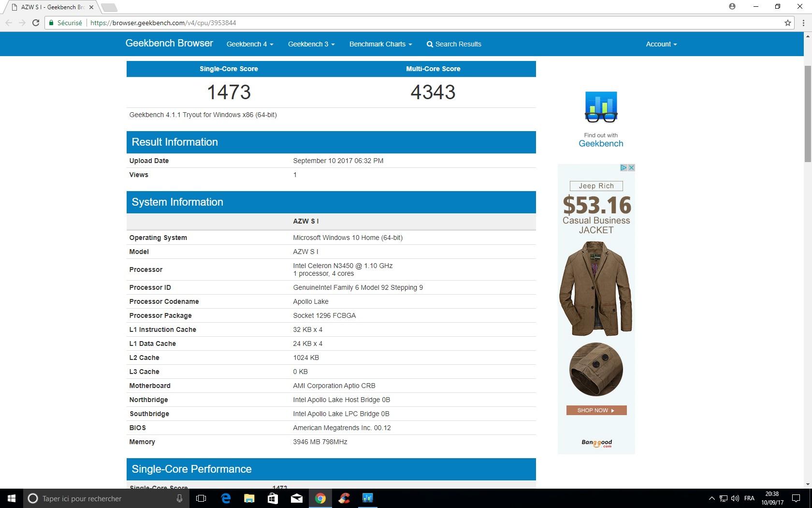This screenshot has height=508, width=812.
Task: Open the AdChoices info icon on the ad
Action: [623, 167]
